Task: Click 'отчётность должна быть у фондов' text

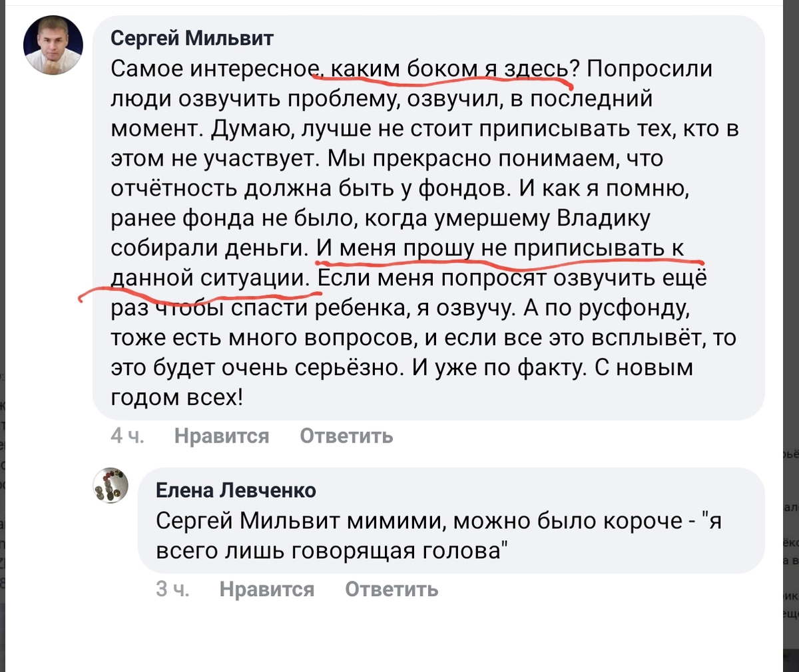Action: [x=310, y=188]
